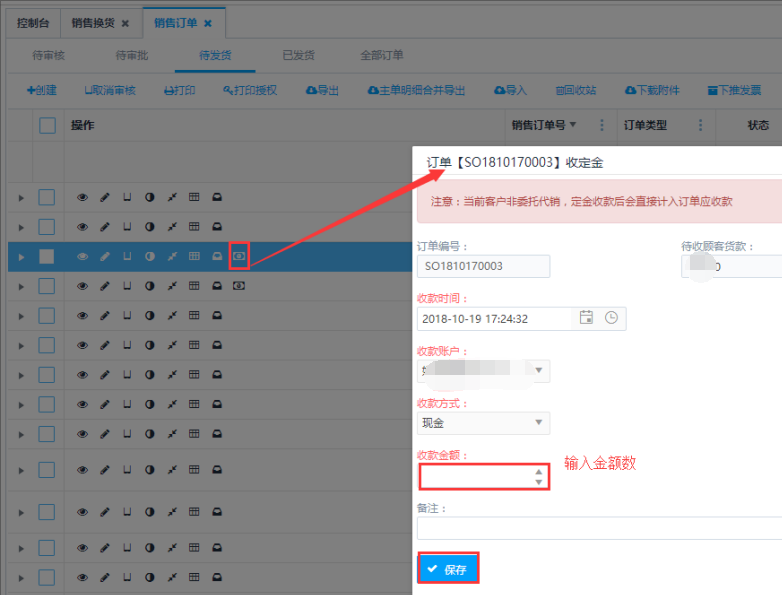Open the 收款方式 dropdown showing 现金
Image resolution: width=782 pixels, height=595 pixels.
[x=483, y=423]
